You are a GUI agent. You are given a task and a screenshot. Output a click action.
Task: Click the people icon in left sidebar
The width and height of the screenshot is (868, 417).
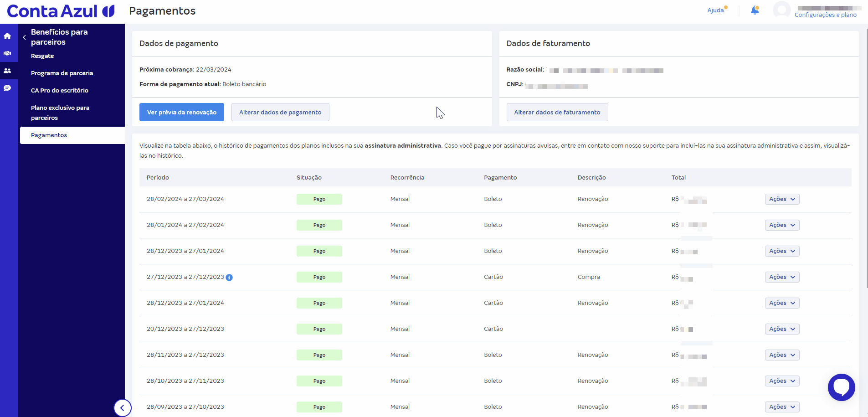pyautogui.click(x=7, y=71)
